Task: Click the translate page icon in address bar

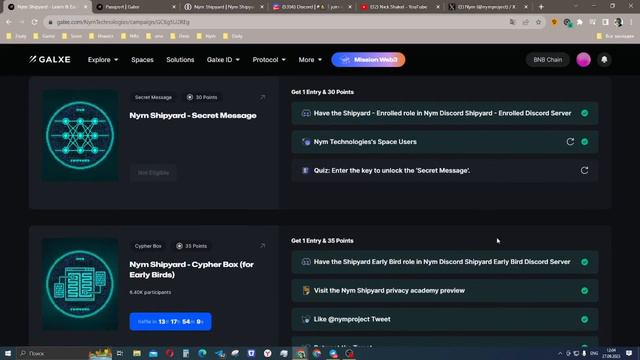Action: [513, 22]
